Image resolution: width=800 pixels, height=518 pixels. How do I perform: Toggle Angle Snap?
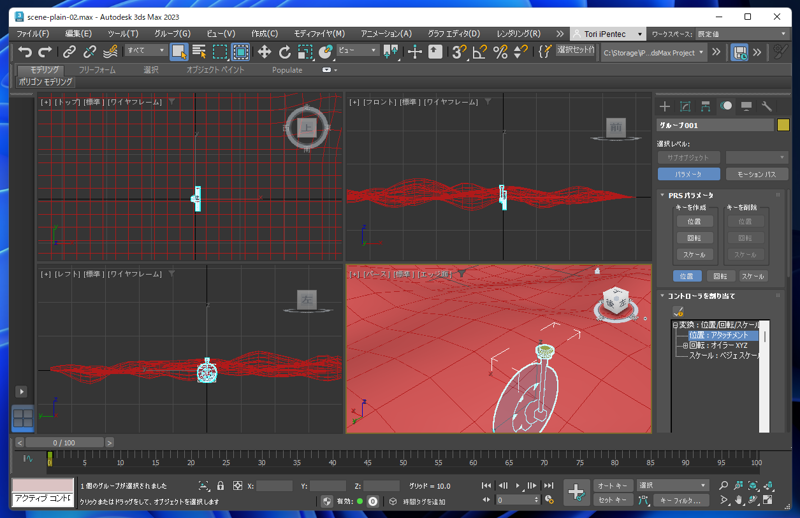point(480,52)
